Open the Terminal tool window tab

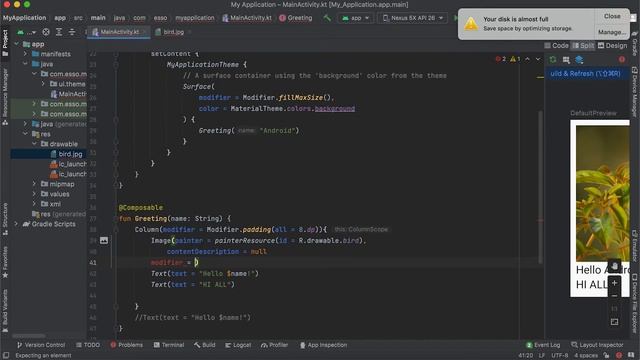pyautogui.click(x=169, y=345)
